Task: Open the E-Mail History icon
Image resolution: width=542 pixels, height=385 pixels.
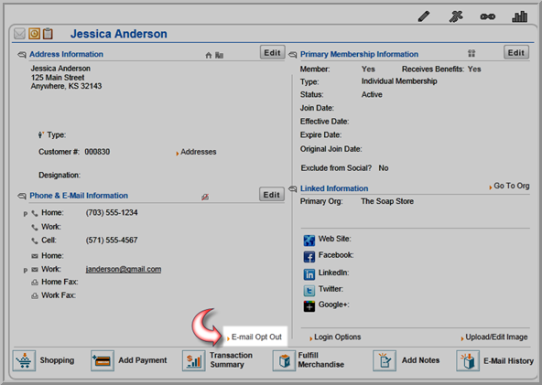Action: click(x=468, y=360)
